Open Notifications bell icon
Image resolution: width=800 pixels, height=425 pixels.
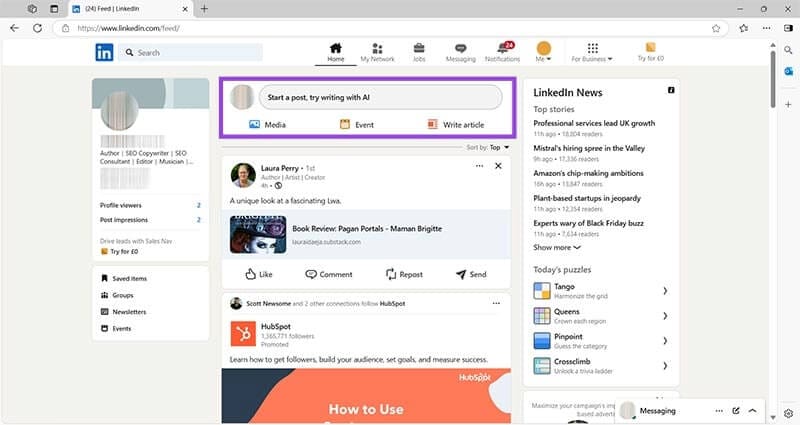[x=504, y=48]
